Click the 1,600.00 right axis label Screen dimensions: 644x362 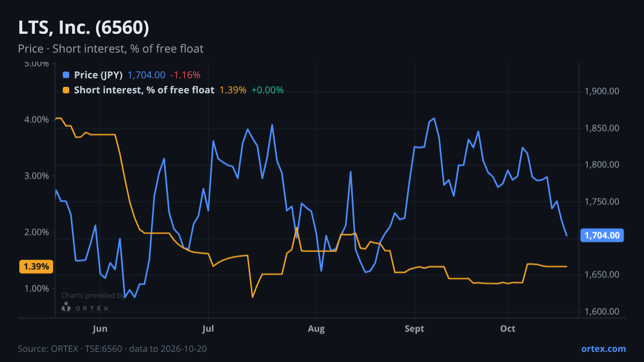[602, 312]
